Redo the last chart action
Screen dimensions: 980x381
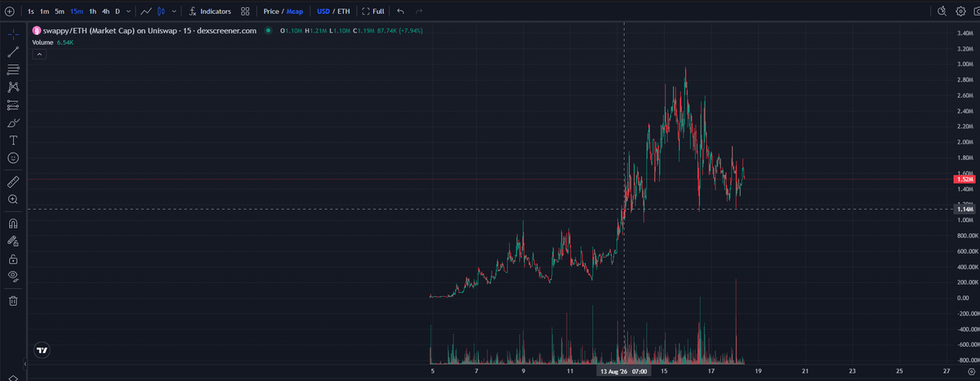tap(418, 11)
